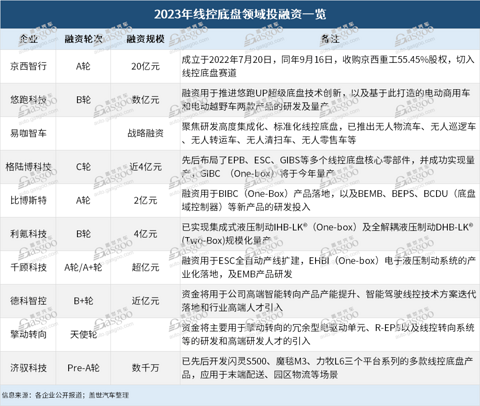Select the company cell 悠跑科技
Screen dimensions: 480x406
[x=28, y=100]
